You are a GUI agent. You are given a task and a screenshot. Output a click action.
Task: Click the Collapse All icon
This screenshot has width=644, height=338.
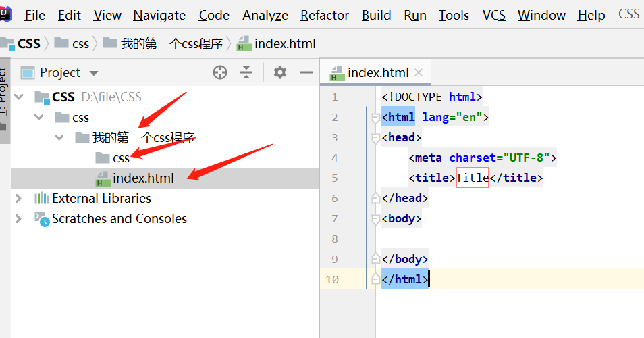coord(246,72)
